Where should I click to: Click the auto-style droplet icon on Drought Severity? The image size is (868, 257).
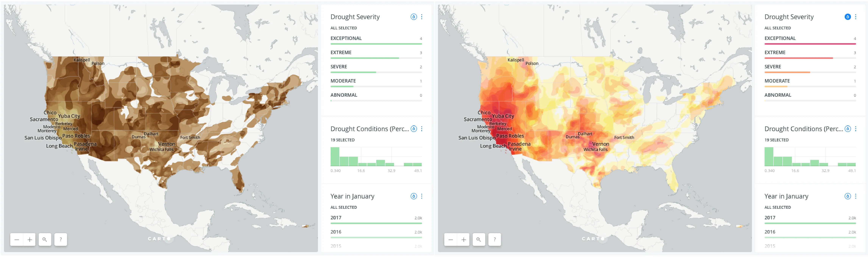coord(414,16)
